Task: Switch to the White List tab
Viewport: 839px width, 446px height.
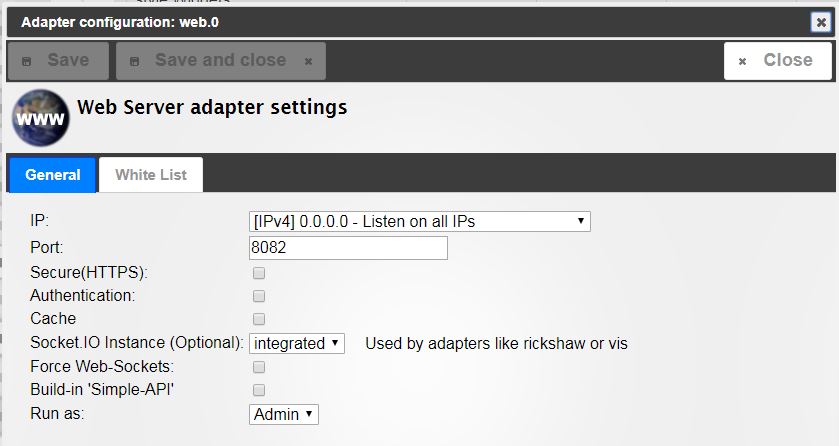Action: click(151, 175)
